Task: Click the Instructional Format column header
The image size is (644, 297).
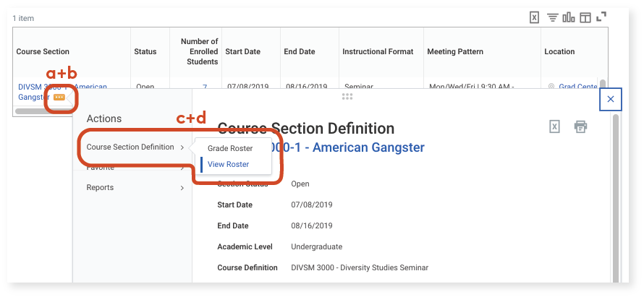Action: point(378,52)
